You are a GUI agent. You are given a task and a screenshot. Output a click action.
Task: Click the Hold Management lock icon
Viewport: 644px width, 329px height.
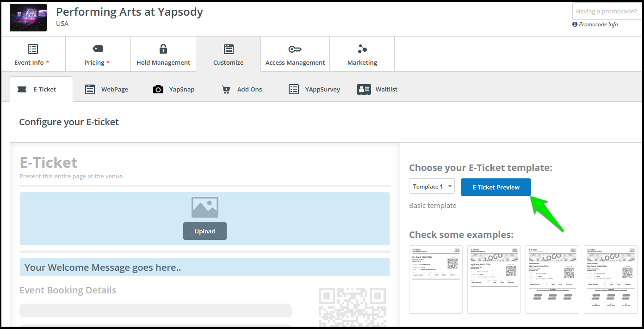pos(163,49)
